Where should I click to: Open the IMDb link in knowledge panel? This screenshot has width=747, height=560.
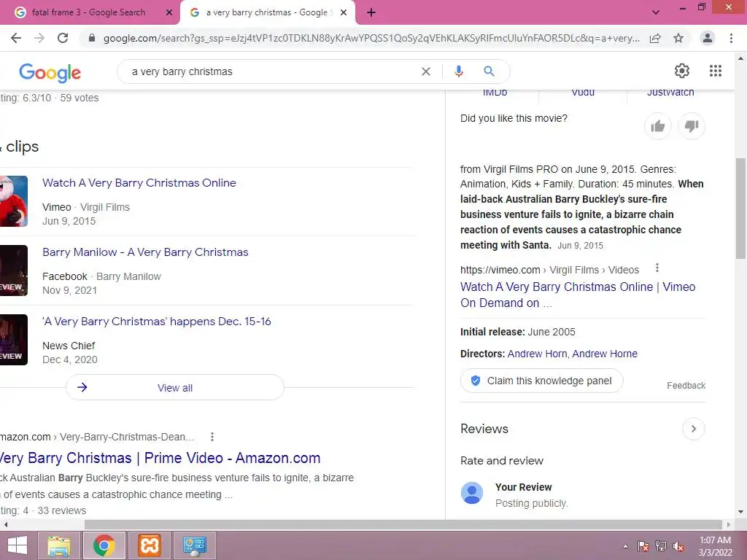tap(495, 93)
